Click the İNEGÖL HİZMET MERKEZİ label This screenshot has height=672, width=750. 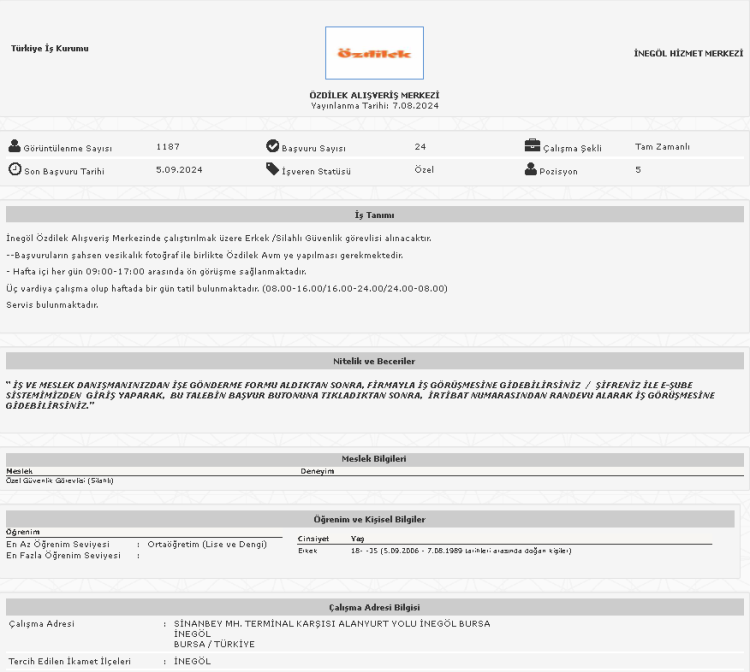coord(689,51)
